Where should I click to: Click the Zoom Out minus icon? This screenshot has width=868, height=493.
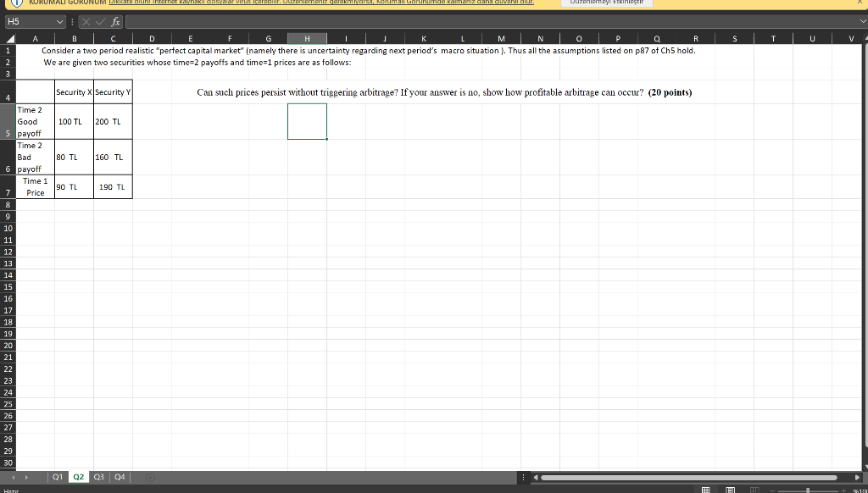(x=772, y=489)
